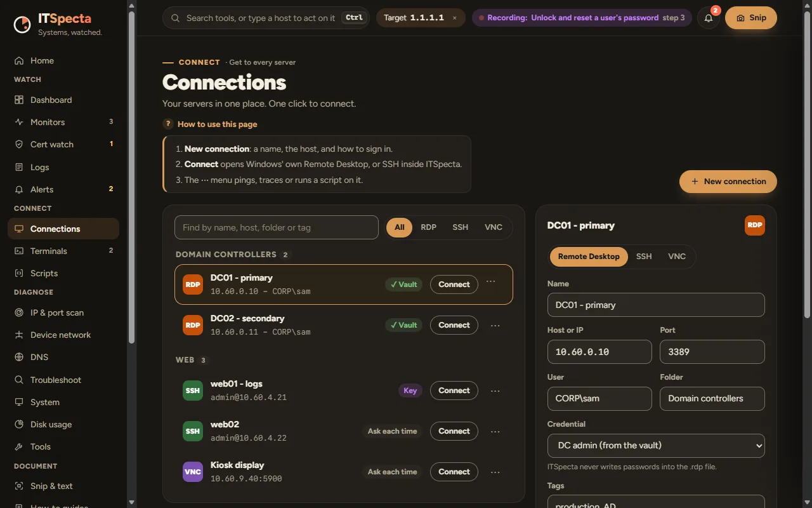Click the Scripts brackets icon

tap(19, 274)
